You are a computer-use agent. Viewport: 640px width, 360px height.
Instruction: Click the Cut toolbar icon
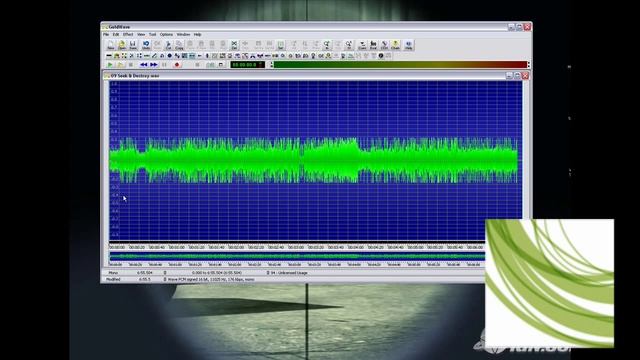point(168,45)
